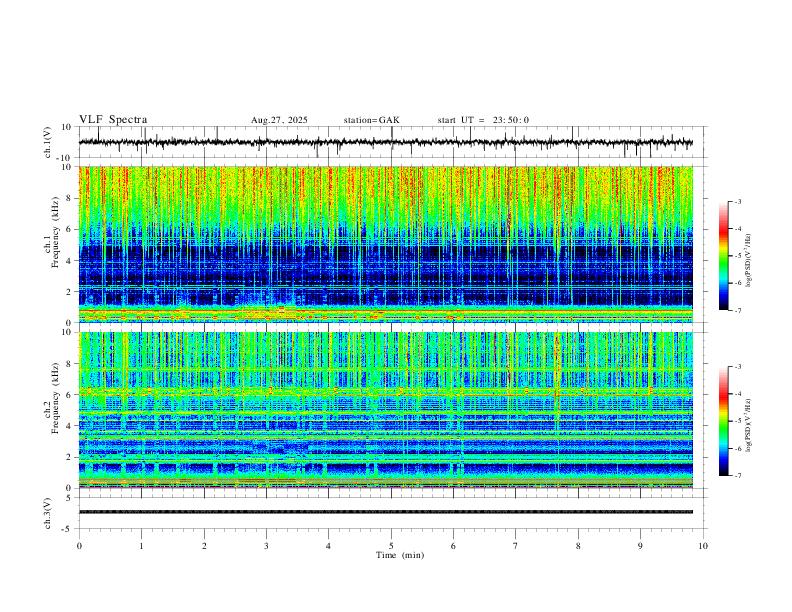The width and height of the screenshot is (792, 612).
Task: Click the 'ch.1 Frequency (kHz)' axis label
Action: click(52, 232)
